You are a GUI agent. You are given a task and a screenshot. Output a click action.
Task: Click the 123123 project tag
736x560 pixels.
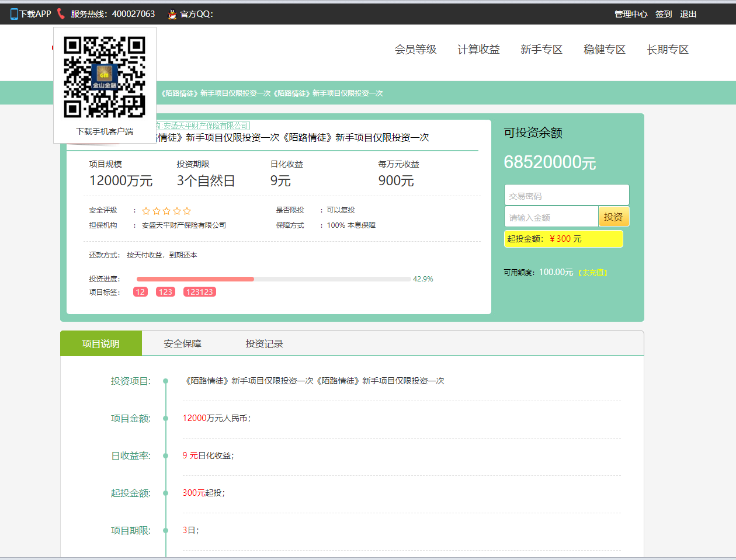tap(200, 291)
